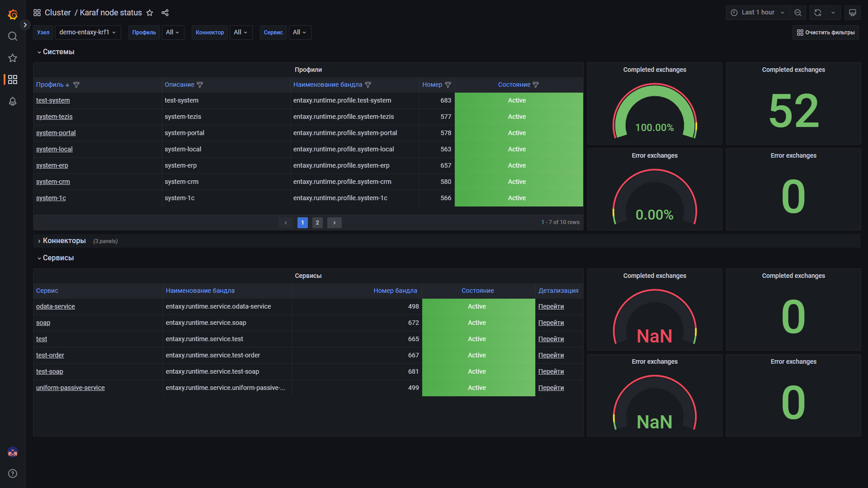
Task: Mark dashboard as favorite with star
Action: pos(150,13)
